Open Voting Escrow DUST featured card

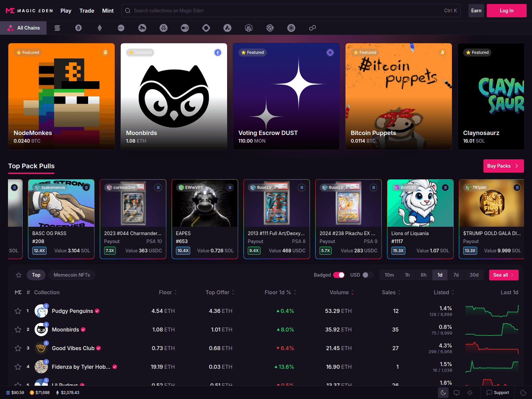tap(286, 96)
